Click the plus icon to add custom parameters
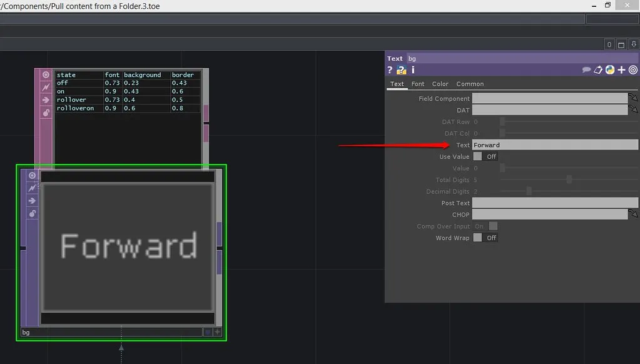This screenshot has height=364, width=640. [x=621, y=70]
